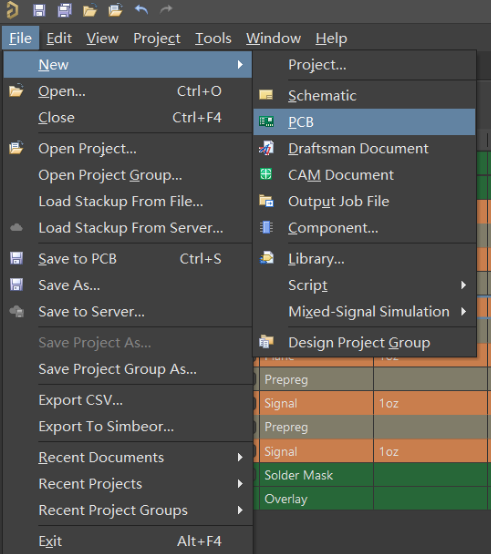Expand the Script submenu arrow

pos(463,285)
